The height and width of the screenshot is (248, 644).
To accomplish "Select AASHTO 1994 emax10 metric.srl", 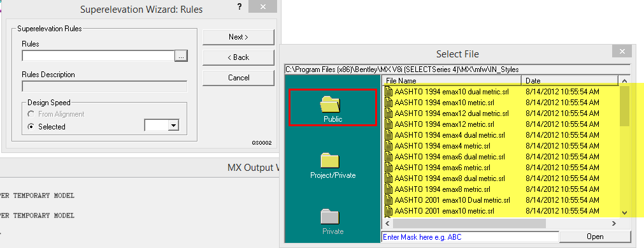I will coord(444,103).
